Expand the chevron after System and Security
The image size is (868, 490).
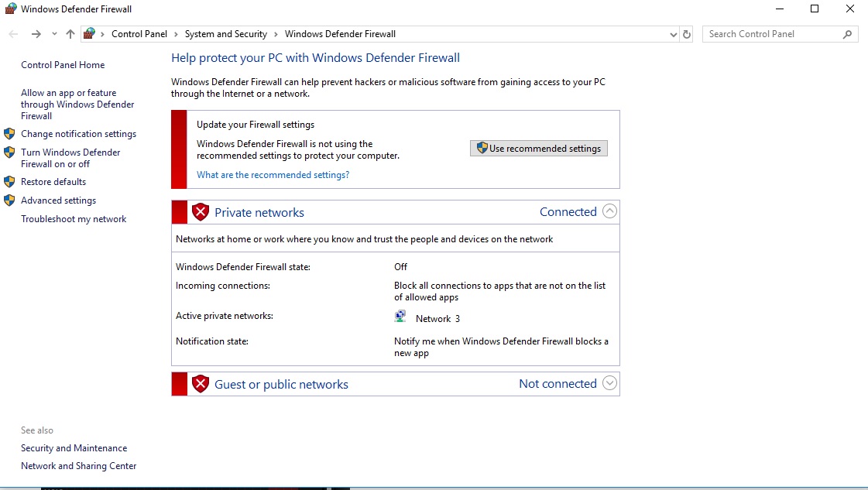[276, 34]
